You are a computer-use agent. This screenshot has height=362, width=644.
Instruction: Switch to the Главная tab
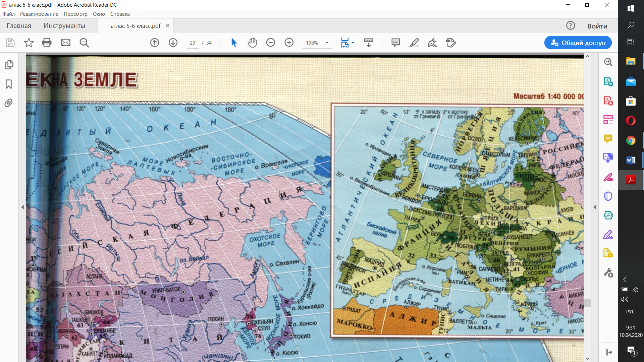pos(19,26)
